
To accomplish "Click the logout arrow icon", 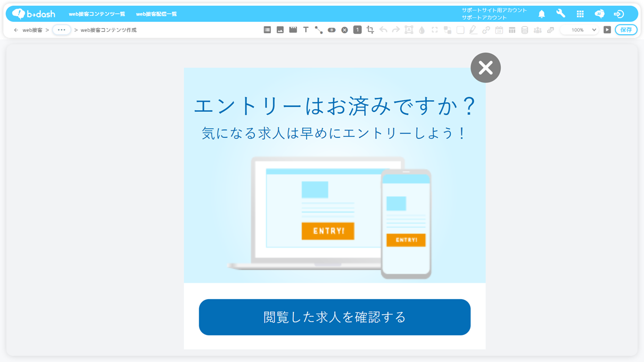I will pyautogui.click(x=618, y=14).
